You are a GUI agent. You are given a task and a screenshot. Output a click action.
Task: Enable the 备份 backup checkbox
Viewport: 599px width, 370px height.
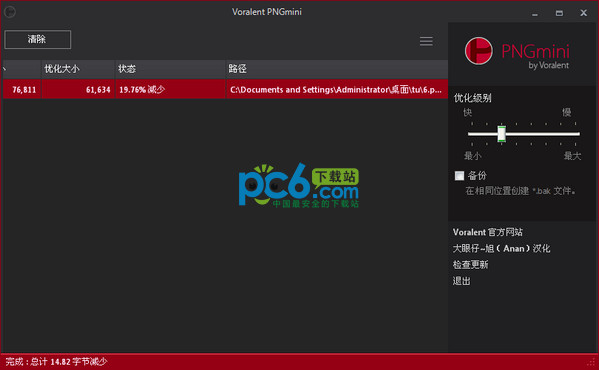coord(459,176)
